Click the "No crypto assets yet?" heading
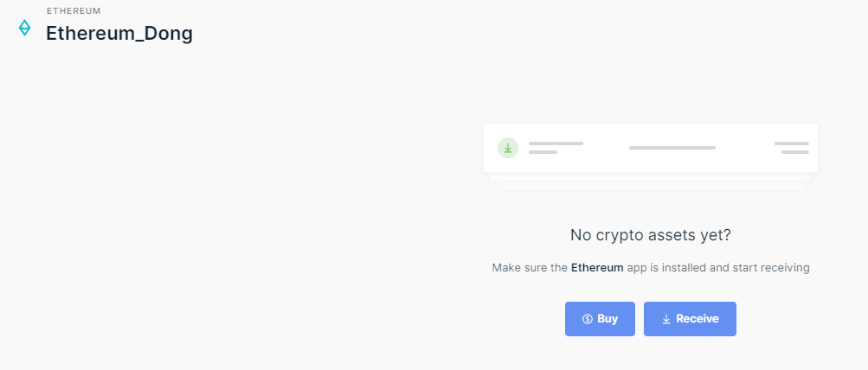Viewport: 868px width, 370px height. [651, 235]
